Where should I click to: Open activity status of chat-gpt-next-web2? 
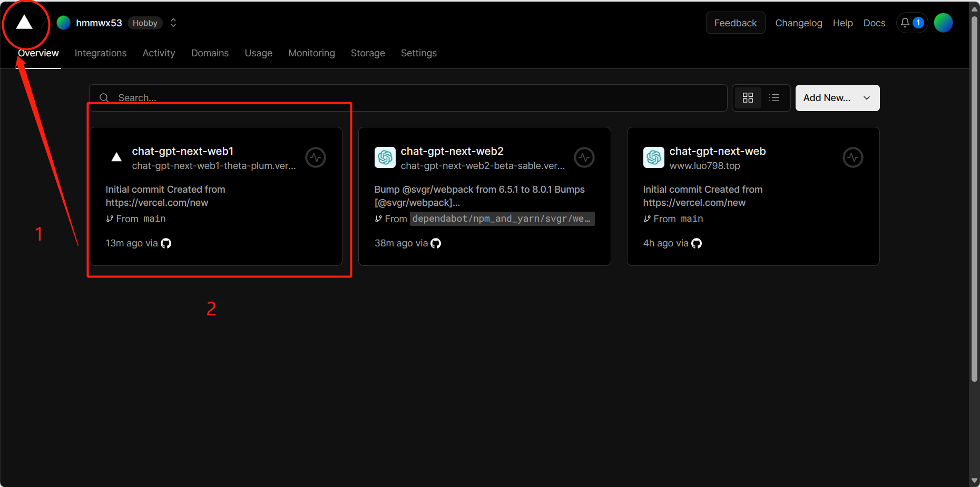(584, 157)
